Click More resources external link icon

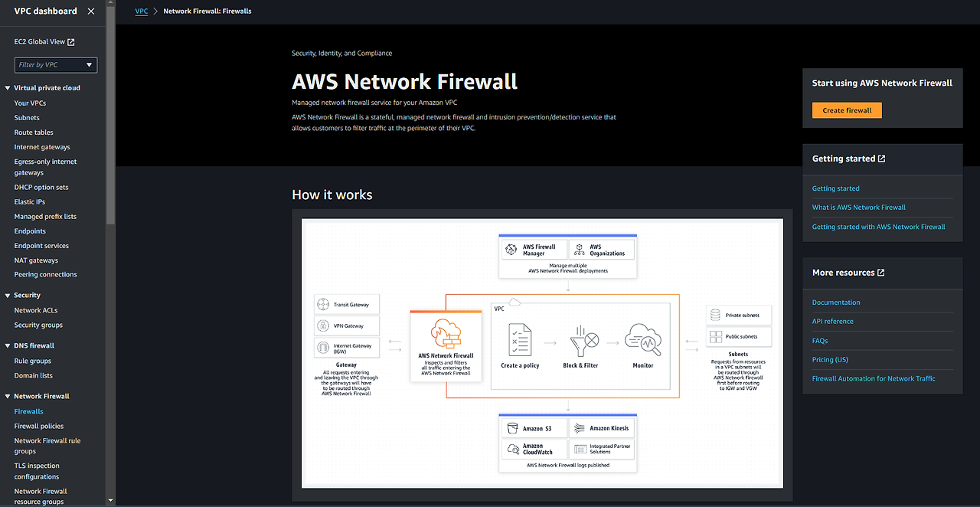pos(880,273)
